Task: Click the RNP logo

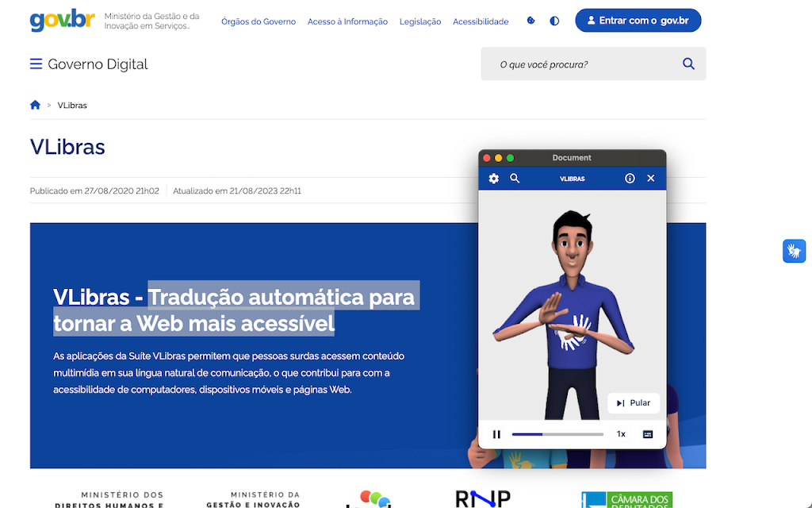Action: [483, 498]
